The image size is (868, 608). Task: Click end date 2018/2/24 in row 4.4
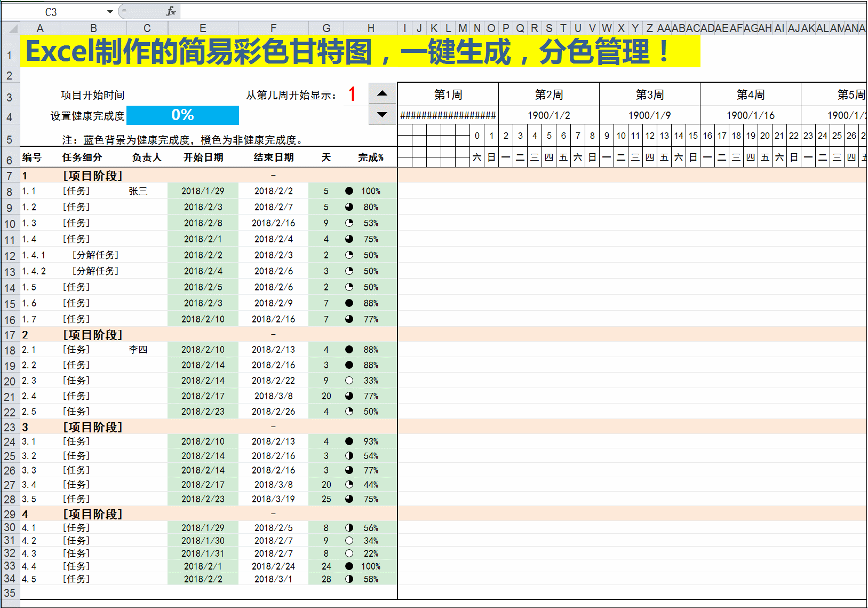[273, 566]
